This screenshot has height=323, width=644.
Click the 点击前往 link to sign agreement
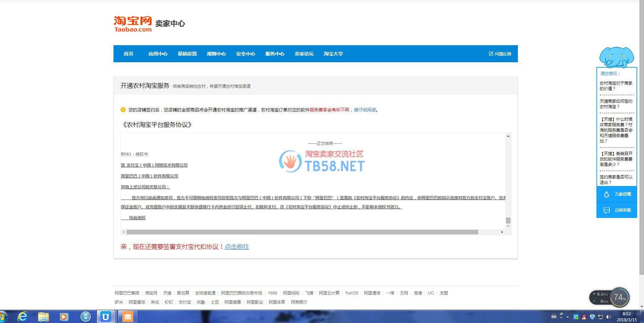237,247
